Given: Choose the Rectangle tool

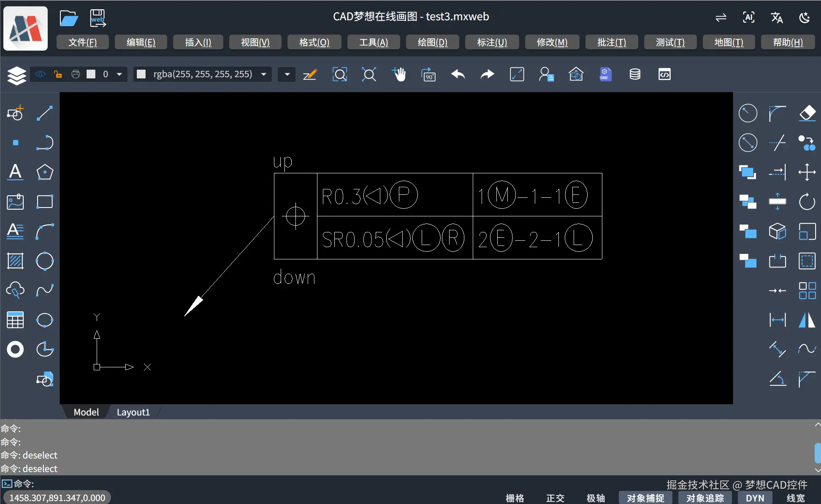Looking at the screenshot, I should pos(45,202).
